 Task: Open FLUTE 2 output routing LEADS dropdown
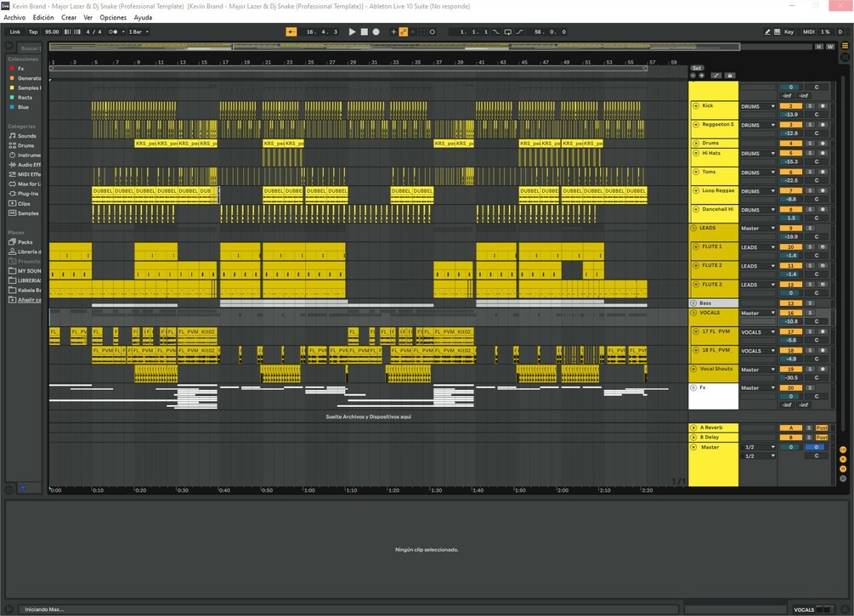pyautogui.click(x=758, y=266)
